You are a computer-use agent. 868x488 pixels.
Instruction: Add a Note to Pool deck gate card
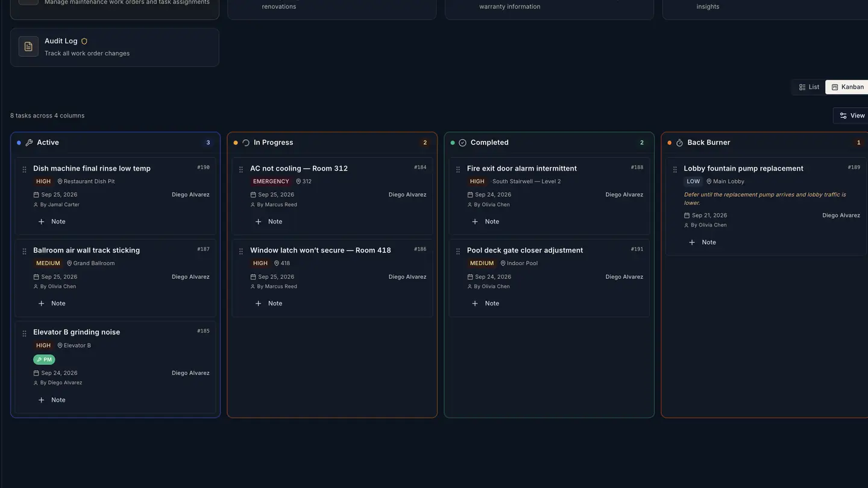[486, 304]
